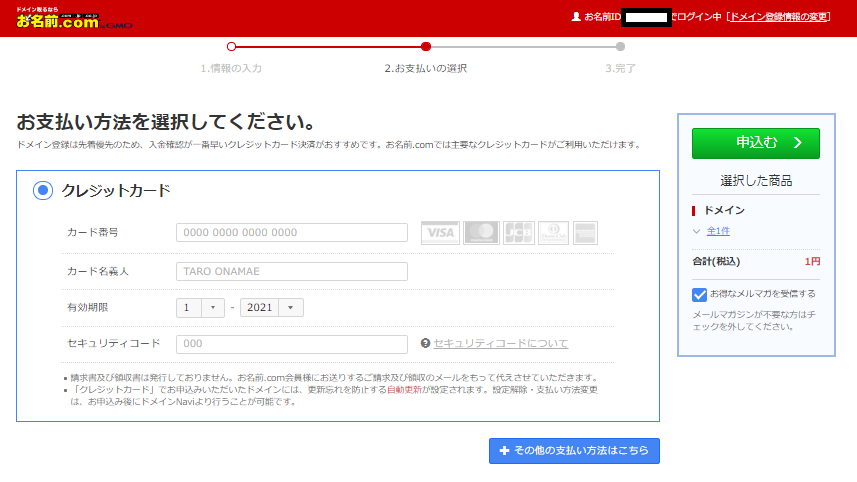857x482 pixels.
Task: Click the security code help question icon
Action: tap(426, 343)
